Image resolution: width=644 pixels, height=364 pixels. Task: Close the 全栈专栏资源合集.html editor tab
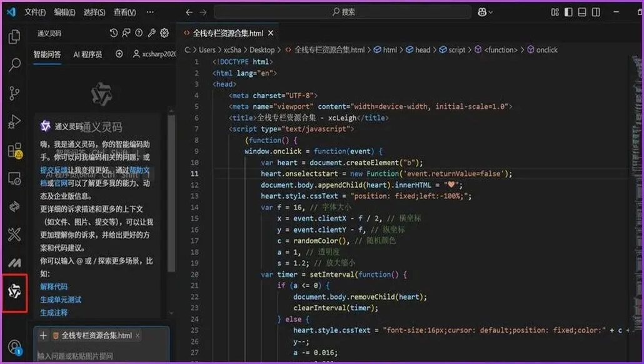pos(271,33)
